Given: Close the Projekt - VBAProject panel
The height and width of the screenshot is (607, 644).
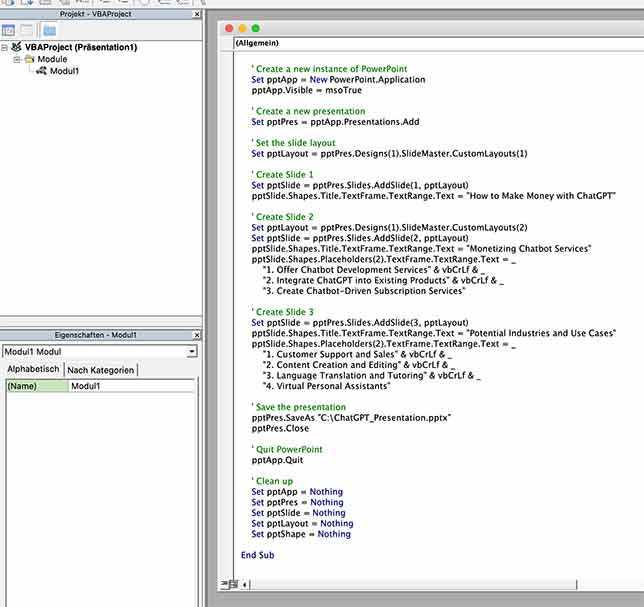Looking at the screenshot, I should tap(197, 14).
